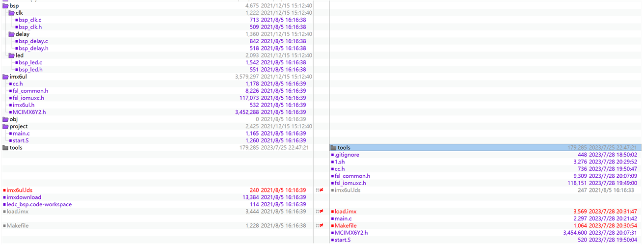Viewport: 644px width, 245px height.
Task: Select ledc_bsp.code-workspace file
Action: pyautogui.click(x=39, y=205)
